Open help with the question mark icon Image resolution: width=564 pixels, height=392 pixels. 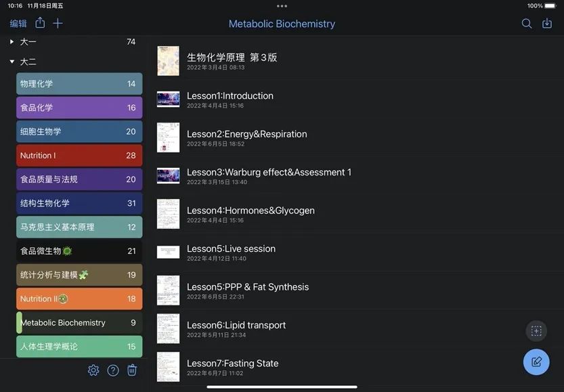click(x=112, y=370)
